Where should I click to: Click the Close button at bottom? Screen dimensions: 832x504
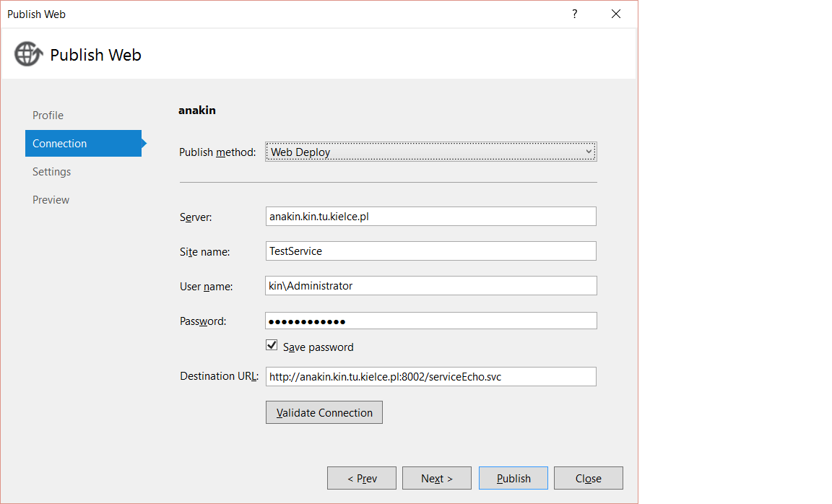pyautogui.click(x=589, y=478)
